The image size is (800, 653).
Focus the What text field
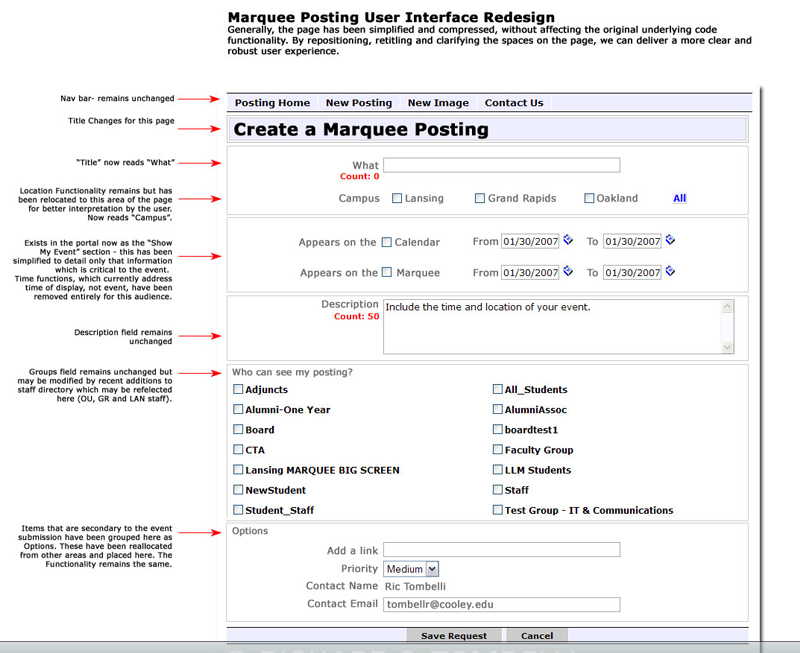pos(502,165)
